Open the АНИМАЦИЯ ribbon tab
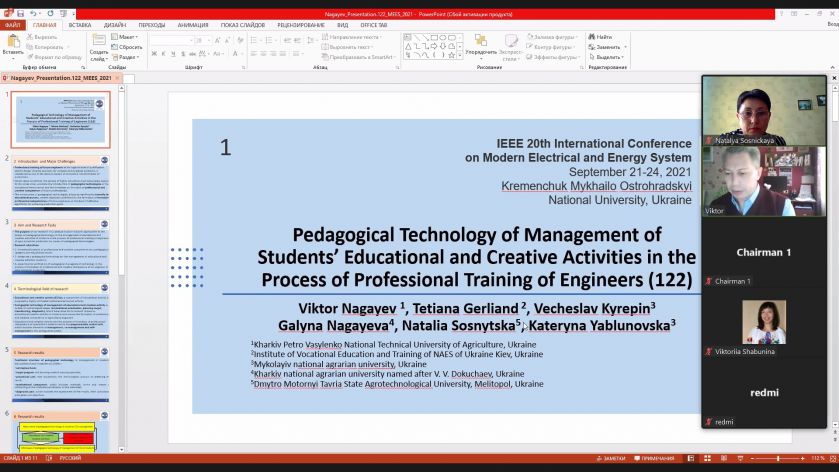839x472 pixels. click(x=193, y=25)
